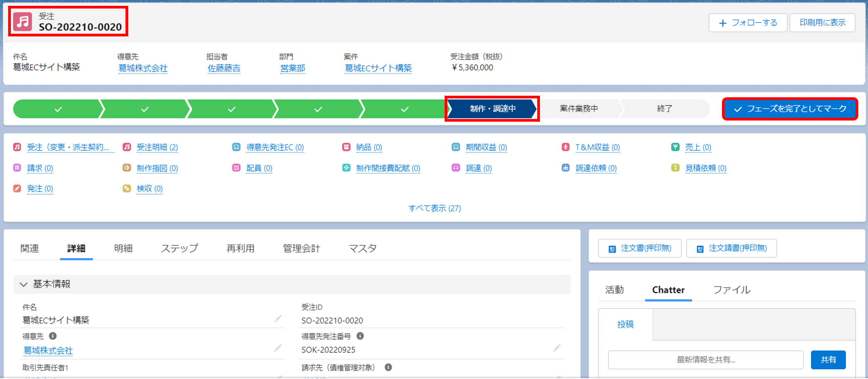Click the 最新情報を共有 input field
This screenshot has height=379, width=868.
coord(705,360)
